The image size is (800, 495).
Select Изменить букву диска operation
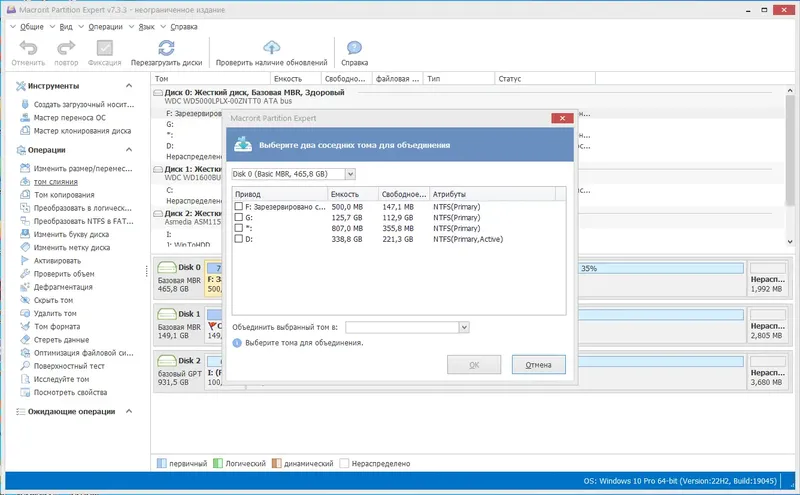(71, 234)
